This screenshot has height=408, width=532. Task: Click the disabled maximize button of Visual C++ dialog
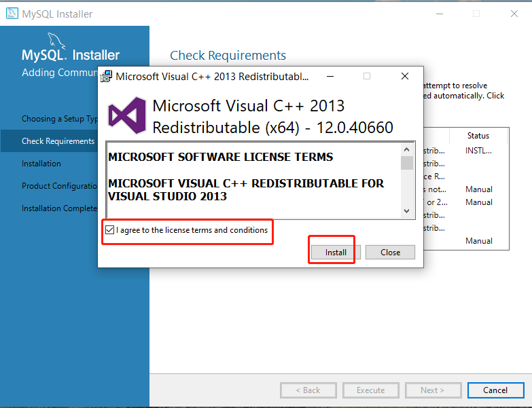(367, 76)
